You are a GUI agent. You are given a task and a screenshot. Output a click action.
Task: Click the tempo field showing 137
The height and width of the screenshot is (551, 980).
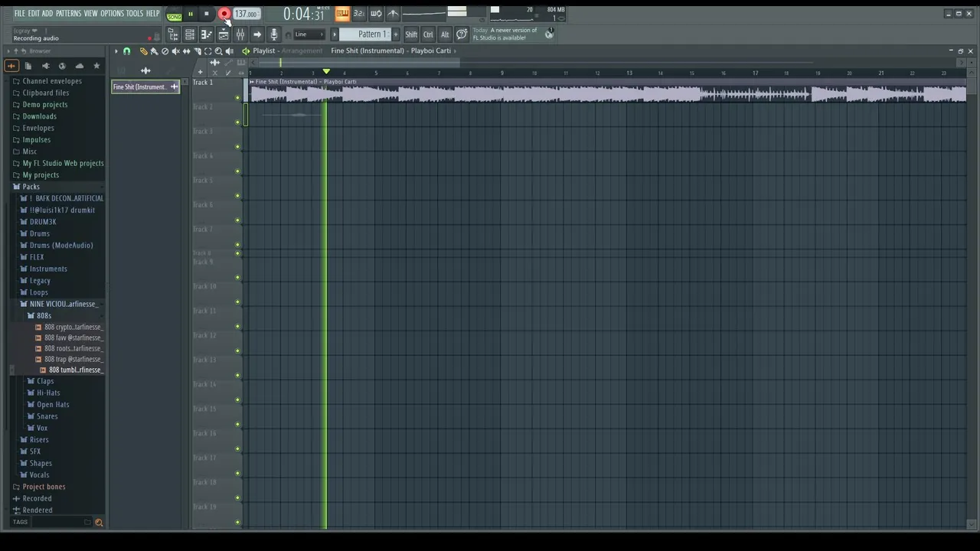pyautogui.click(x=246, y=14)
